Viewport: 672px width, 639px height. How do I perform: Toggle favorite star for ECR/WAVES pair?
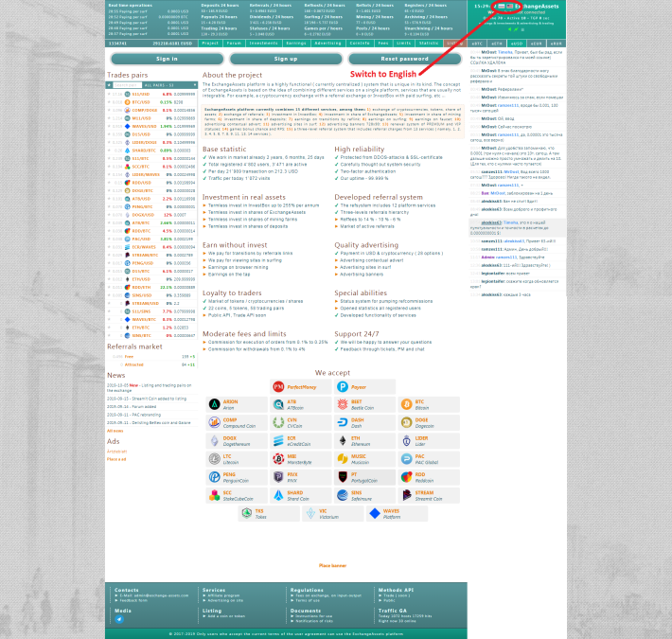click(109, 247)
